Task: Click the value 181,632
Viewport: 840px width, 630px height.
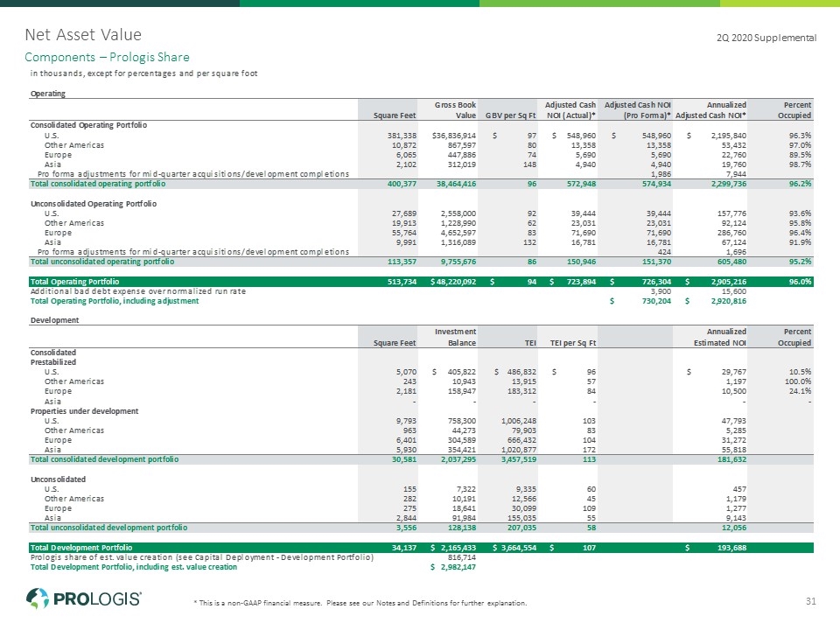Action: 731,459
